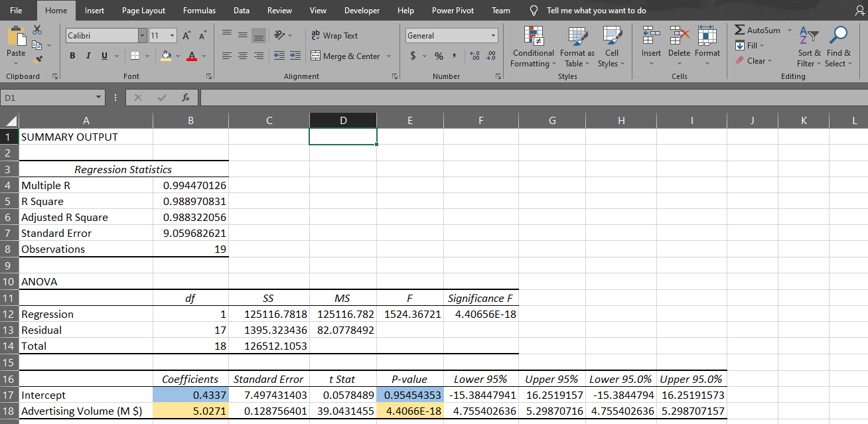Toggle Italic formatting
The image size is (868, 424).
coord(88,56)
